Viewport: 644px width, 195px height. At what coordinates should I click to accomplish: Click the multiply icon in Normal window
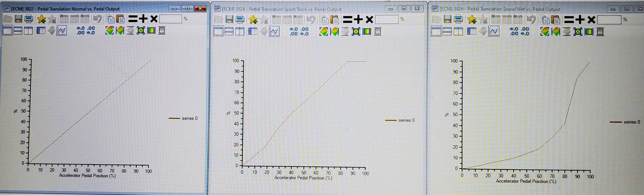click(154, 19)
